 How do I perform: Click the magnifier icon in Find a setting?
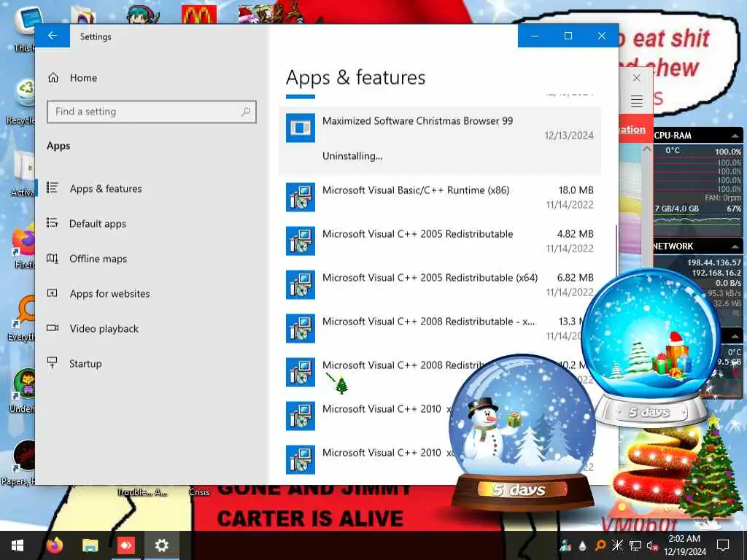[x=246, y=112]
